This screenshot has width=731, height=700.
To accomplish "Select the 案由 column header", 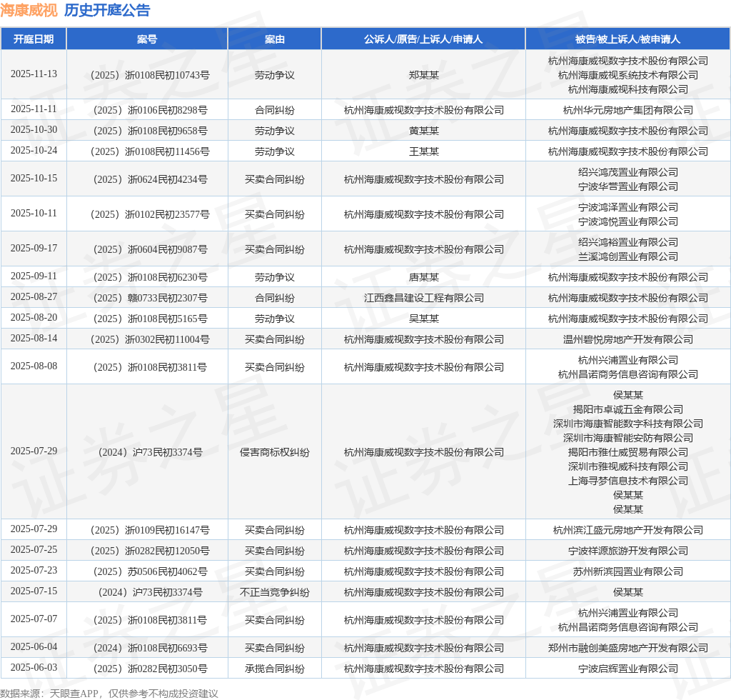I will click(275, 39).
